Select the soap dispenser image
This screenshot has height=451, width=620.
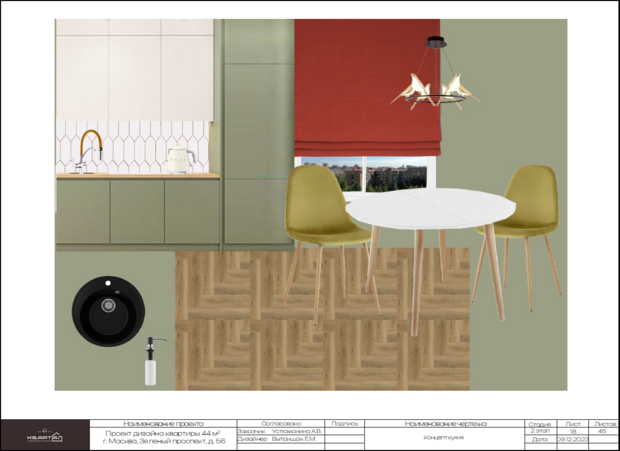pyautogui.click(x=151, y=361)
